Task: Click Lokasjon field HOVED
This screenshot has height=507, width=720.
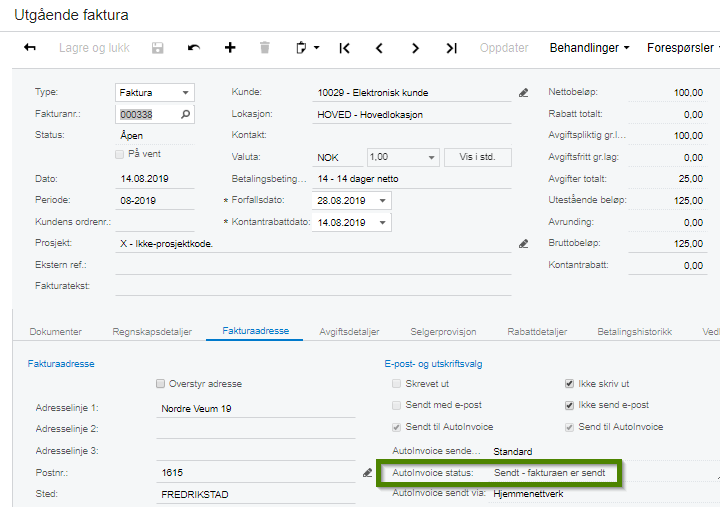Action: (x=412, y=114)
